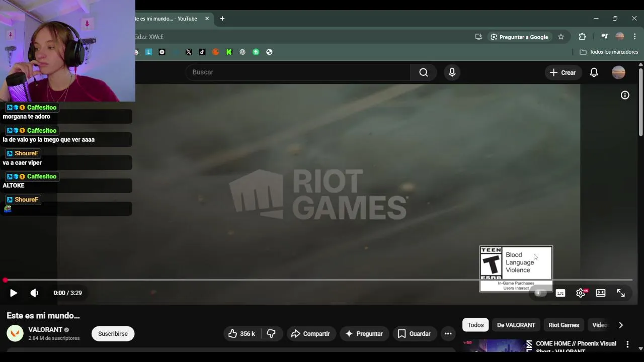The width and height of the screenshot is (644, 362).
Task: Select the Todos filter chip
Action: click(475, 325)
